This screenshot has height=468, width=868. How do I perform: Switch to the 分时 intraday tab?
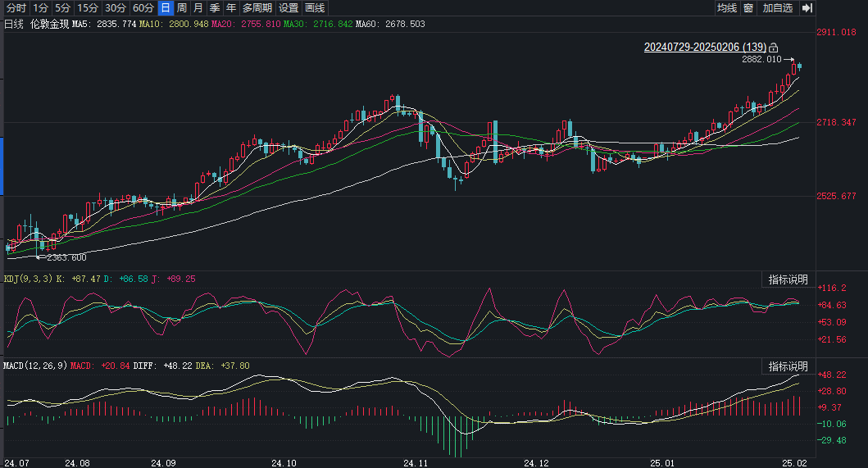[16, 8]
